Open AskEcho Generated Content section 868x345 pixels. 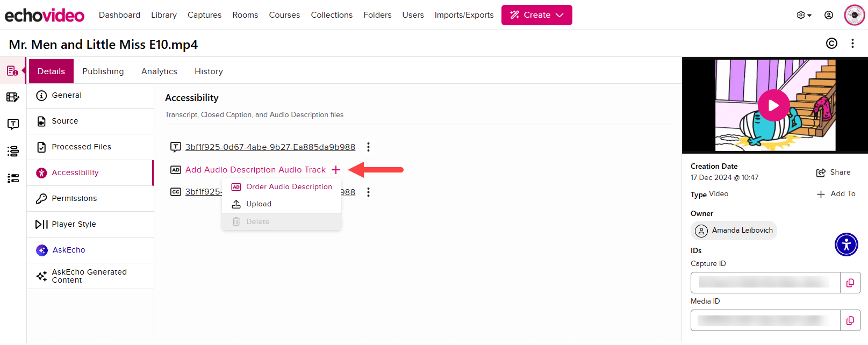90,276
